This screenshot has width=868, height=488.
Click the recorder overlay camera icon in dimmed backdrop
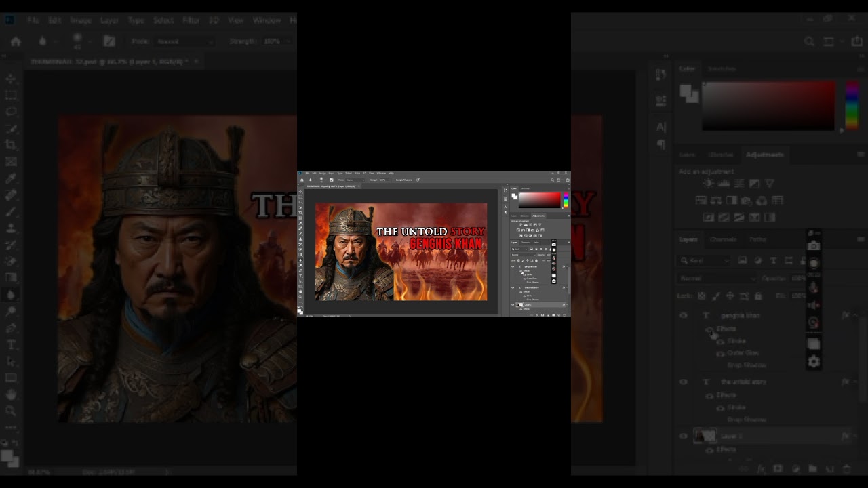coord(814,245)
